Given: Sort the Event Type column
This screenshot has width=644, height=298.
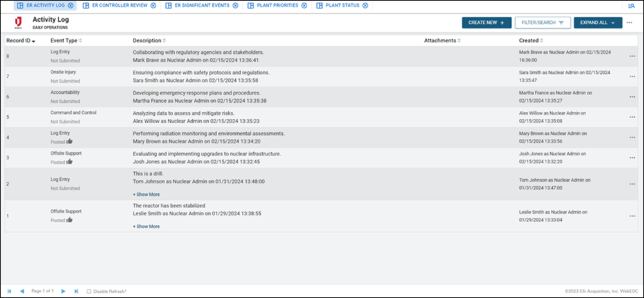Looking at the screenshot, I should pos(66,40).
